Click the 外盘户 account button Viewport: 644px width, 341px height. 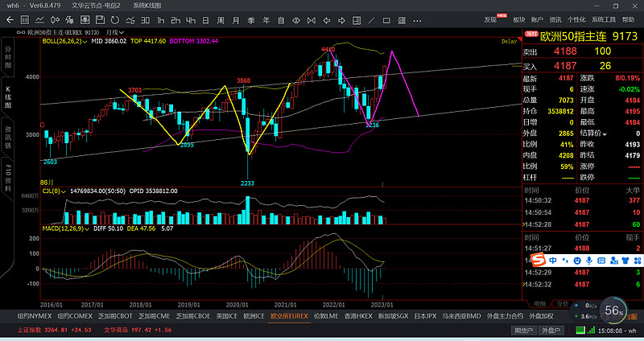(551, 331)
